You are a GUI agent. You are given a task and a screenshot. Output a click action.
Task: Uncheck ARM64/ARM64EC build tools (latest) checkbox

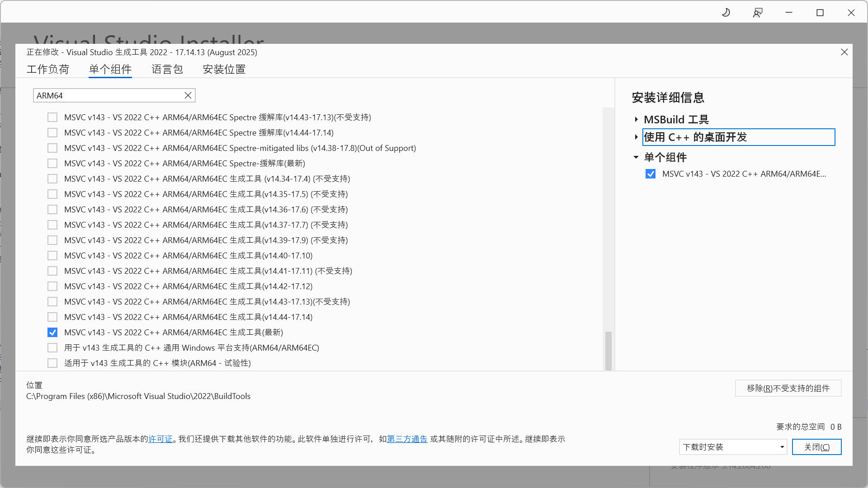[x=52, y=333]
